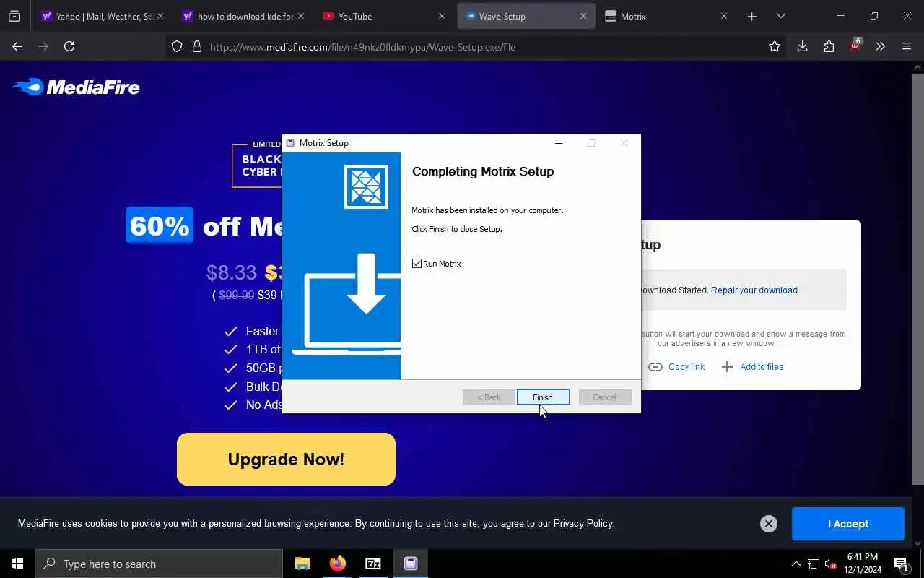The image size is (924, 578).
Task: Show hidden system tray icons
Action: [796, 564]
